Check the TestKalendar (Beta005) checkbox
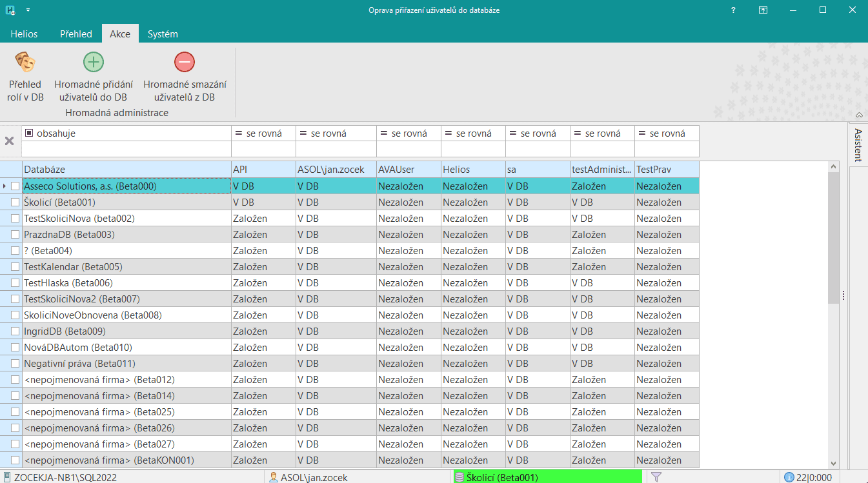868x483 pixels. point(15,267)
